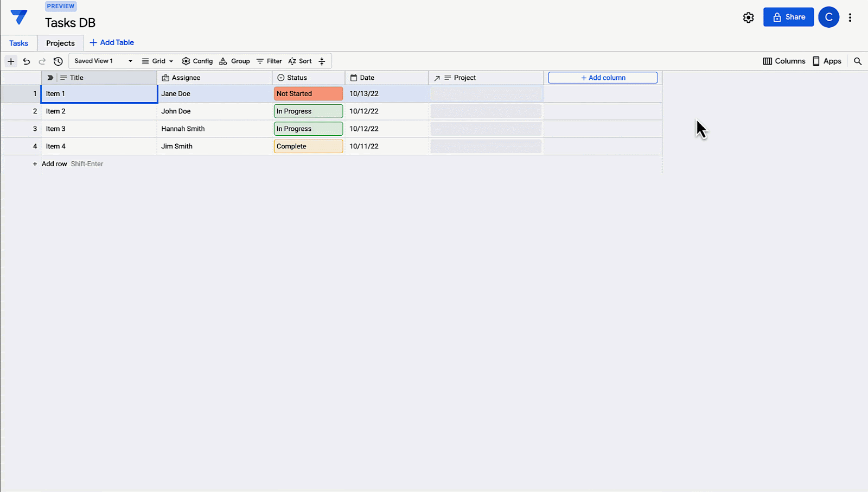Switch to the Projects tab

pos(60,43)
